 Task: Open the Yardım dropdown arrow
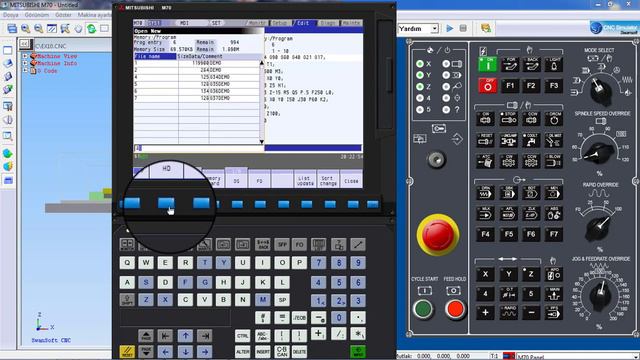click(x=435, y=28)
